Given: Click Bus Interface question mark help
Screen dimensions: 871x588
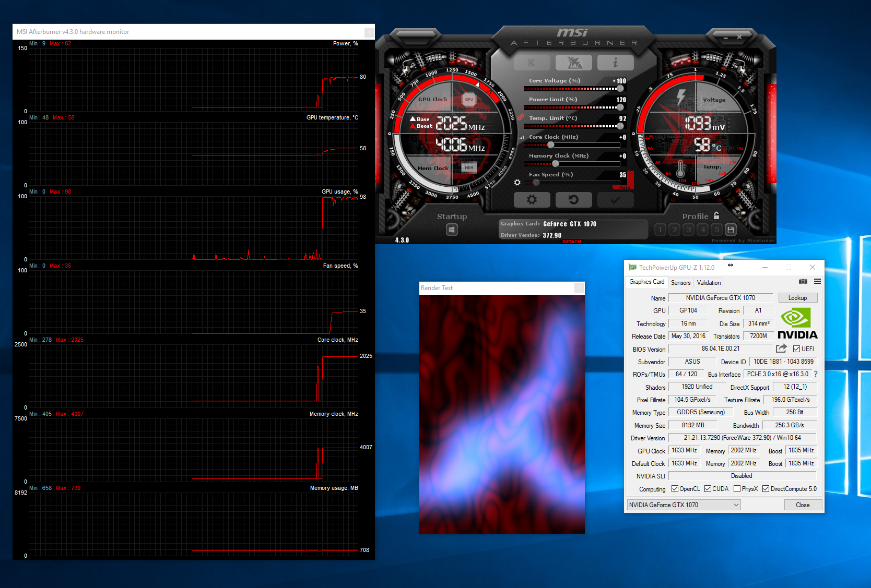Looking at the screenshot, I should pos(815,375).
